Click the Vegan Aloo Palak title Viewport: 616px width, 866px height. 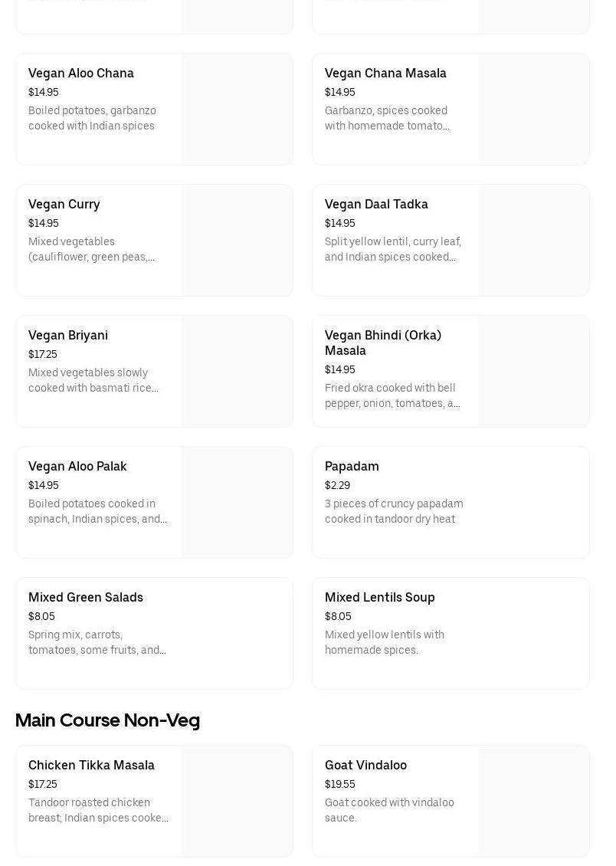coord(77,467)
